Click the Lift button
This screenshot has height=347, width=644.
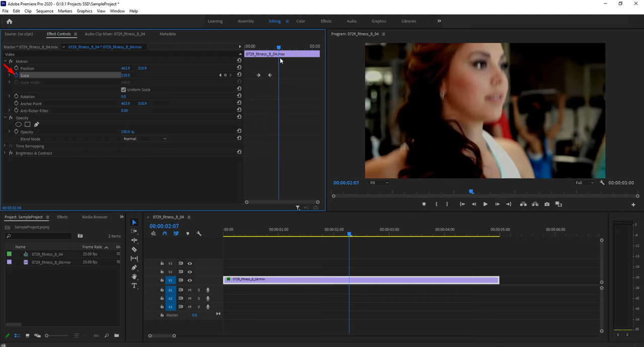click(x=523, y=204)
